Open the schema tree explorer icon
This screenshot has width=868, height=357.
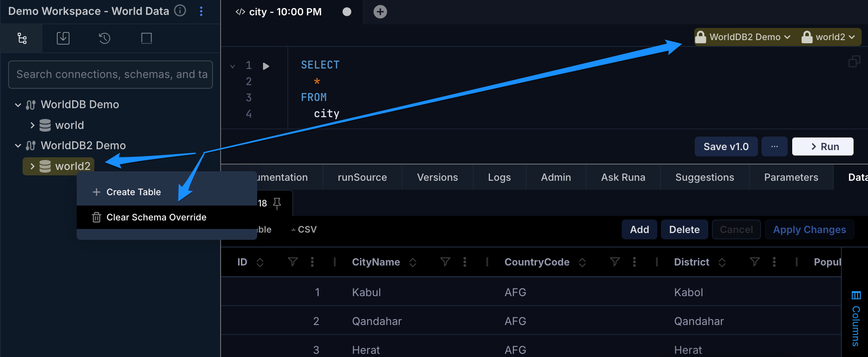click(22, 38)
